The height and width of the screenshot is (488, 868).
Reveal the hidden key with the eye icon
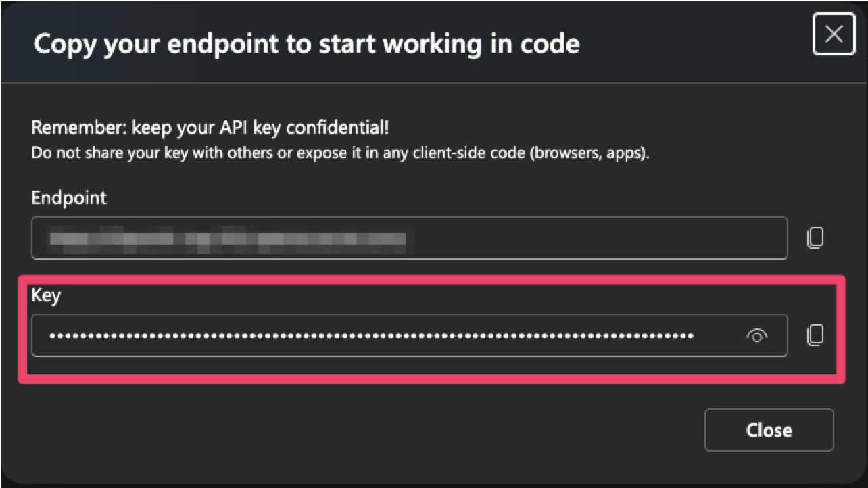(x=757, y=335)
